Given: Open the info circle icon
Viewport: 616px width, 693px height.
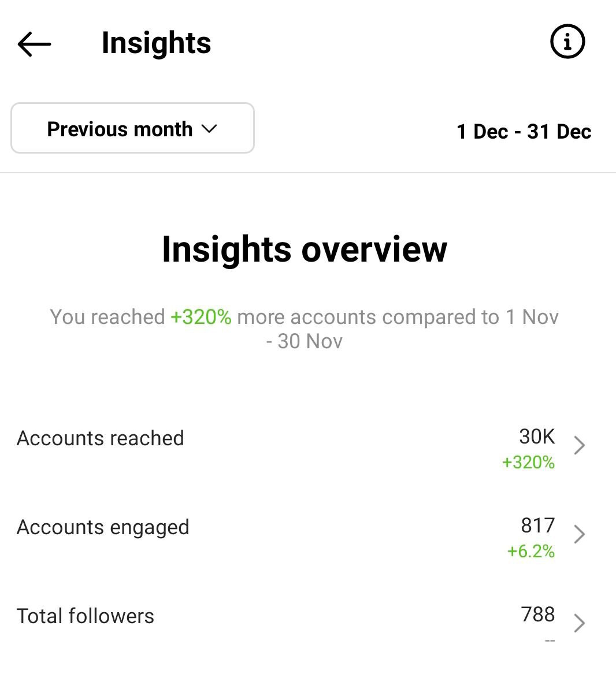Looking at the screenshot, I should (567, 42).
